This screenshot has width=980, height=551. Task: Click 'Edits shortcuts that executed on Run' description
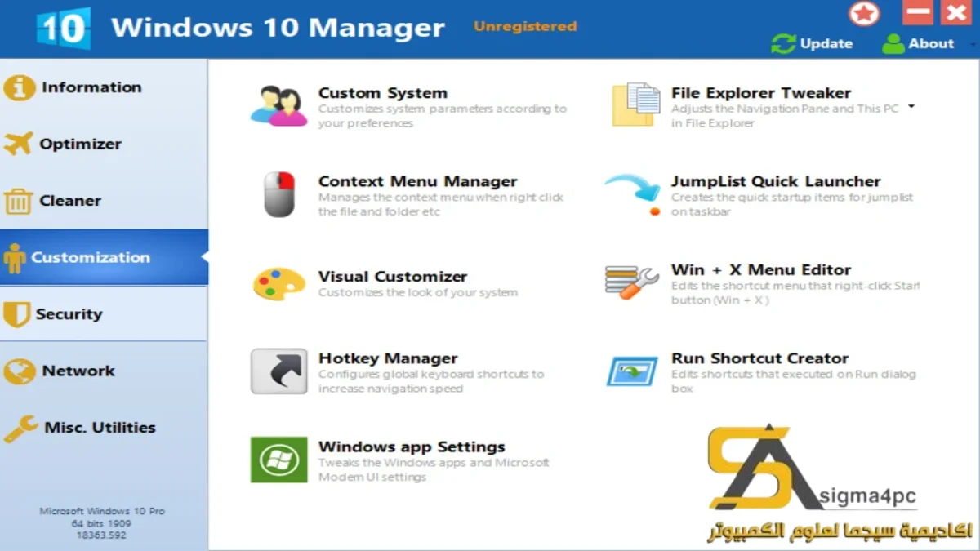(794, 381)
